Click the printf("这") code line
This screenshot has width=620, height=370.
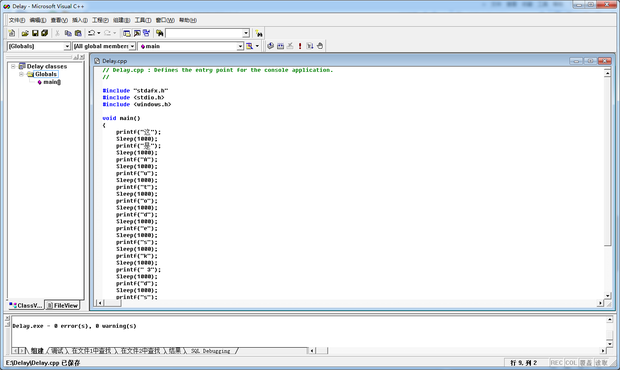click(138, 132)
